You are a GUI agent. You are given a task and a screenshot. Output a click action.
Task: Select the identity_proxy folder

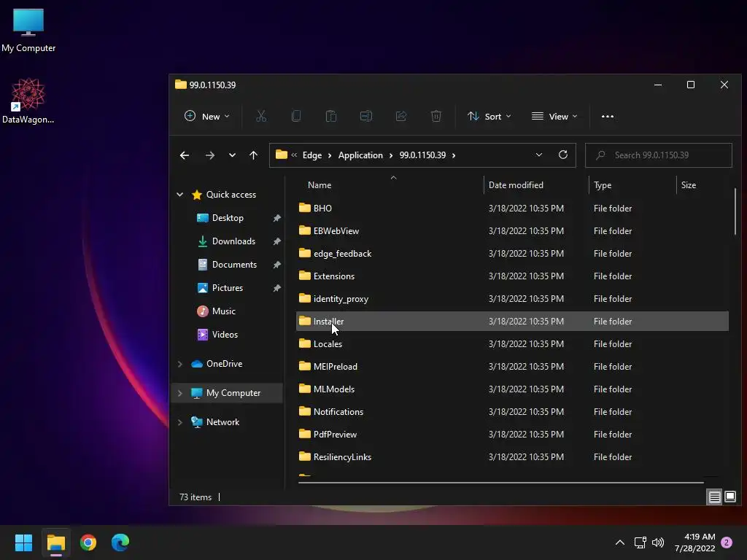pyautogui.click(x=512, y=299)
